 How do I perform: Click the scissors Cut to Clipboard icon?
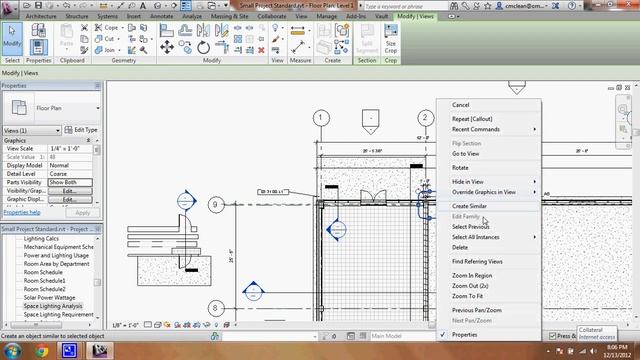coord(84,28)
